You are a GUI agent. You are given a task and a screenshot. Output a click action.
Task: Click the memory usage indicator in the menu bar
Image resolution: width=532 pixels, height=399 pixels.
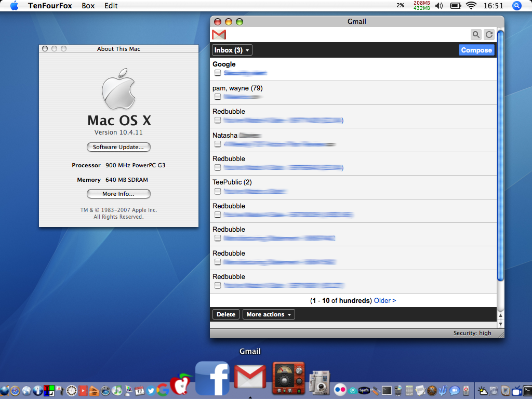coord(421,5)
